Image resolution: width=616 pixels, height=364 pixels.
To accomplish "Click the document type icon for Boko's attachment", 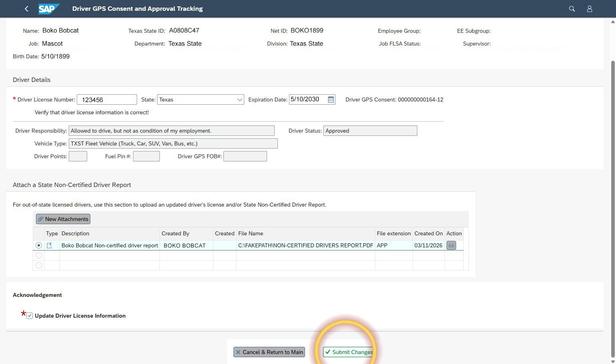I will tap(50, 245).
